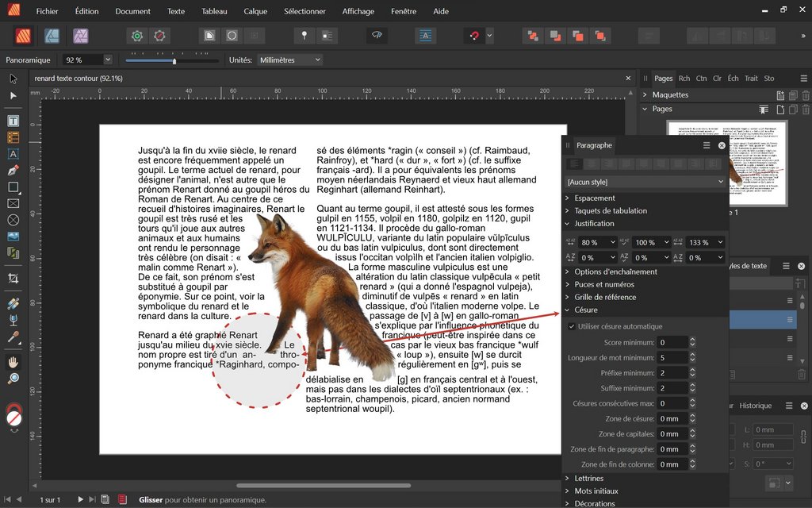Select the Table tool
The height and width of the screenshot is (508, 812).
click(x=13, y=137)
